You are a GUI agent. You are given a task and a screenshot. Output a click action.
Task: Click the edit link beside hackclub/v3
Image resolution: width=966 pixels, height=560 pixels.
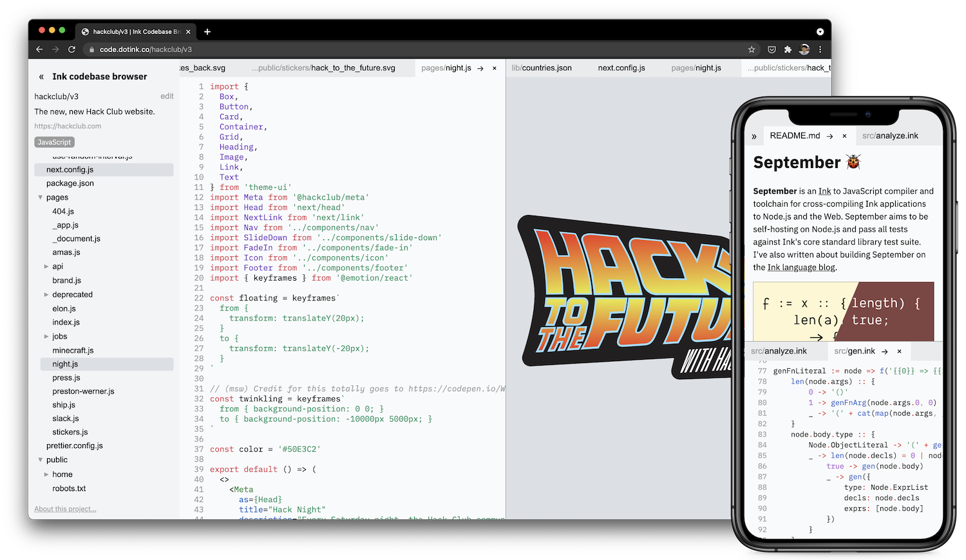[x=167, y=97]
